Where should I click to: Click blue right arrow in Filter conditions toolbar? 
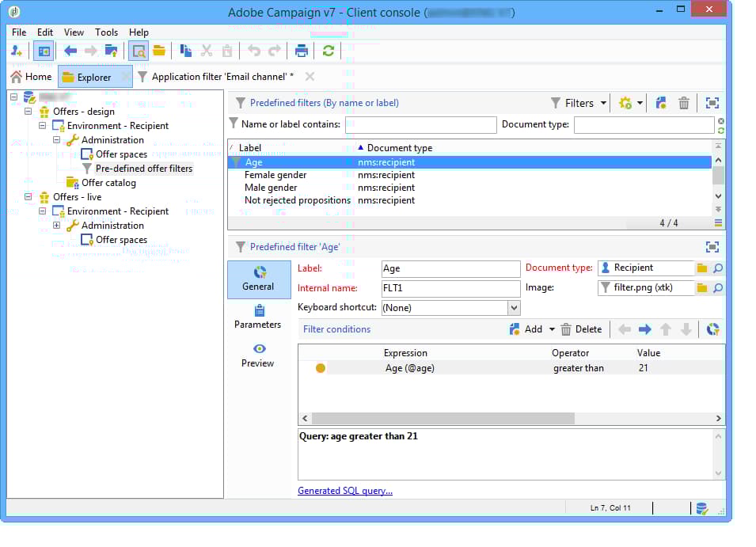point(644,329)
